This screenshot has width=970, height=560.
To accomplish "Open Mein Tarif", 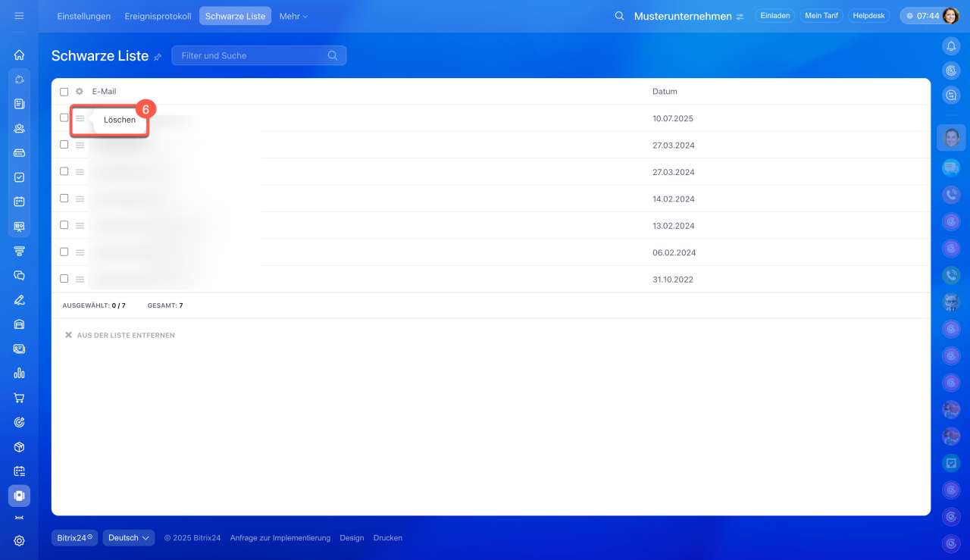I will tap(821, 16).
